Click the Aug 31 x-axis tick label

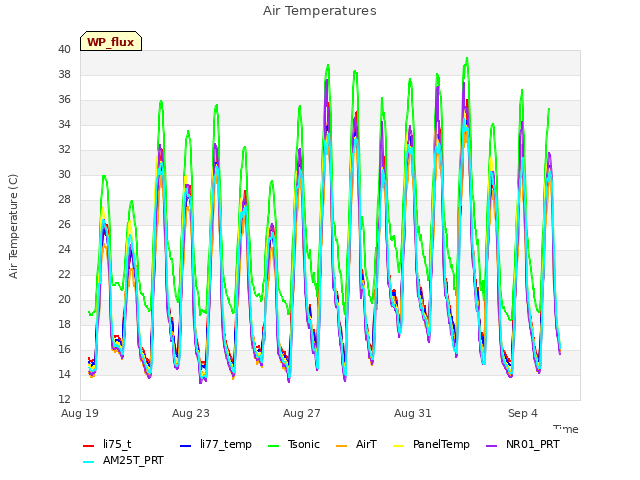pos(413,413)
